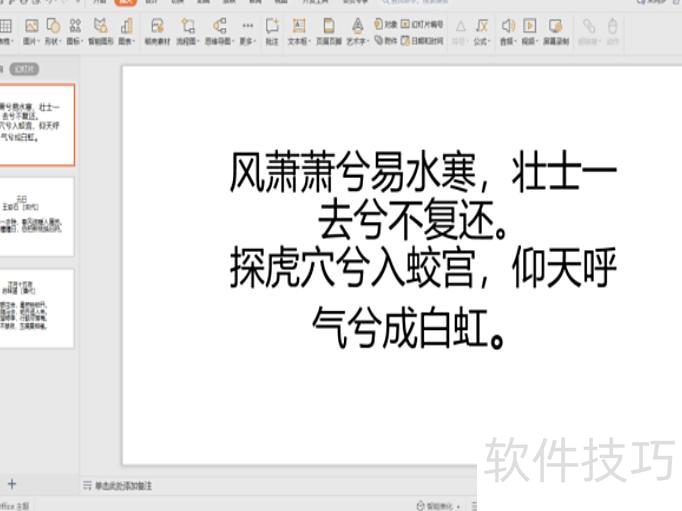Viewport: 682px width, 511px height.
Task: Click the notes field '单击此处添加备注'
Action: 123,485
